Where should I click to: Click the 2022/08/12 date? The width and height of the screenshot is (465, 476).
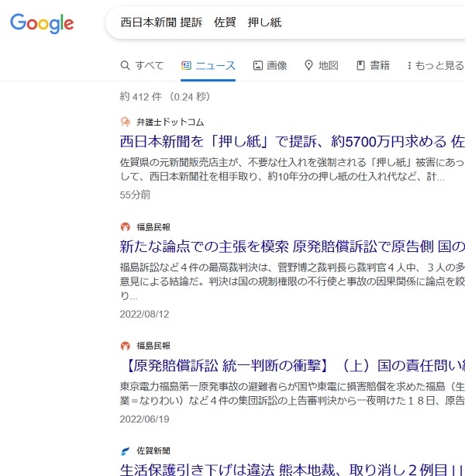click(x=144, y=314)
